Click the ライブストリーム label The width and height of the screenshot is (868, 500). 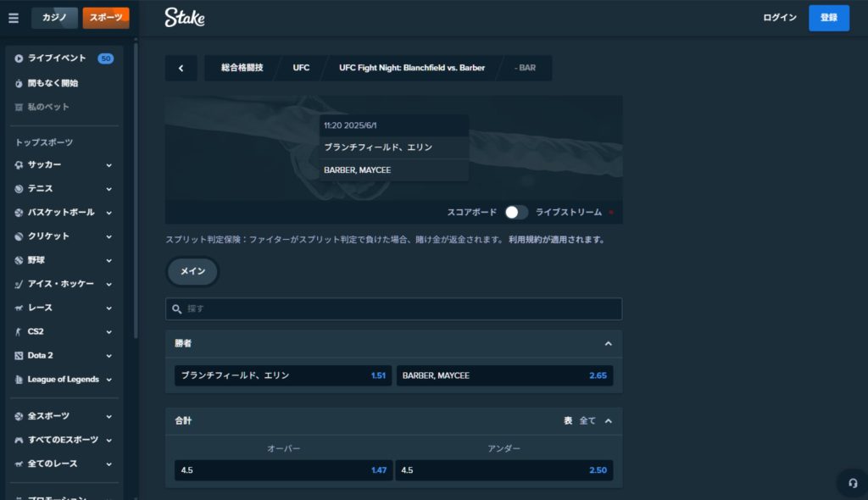point(569,212)
